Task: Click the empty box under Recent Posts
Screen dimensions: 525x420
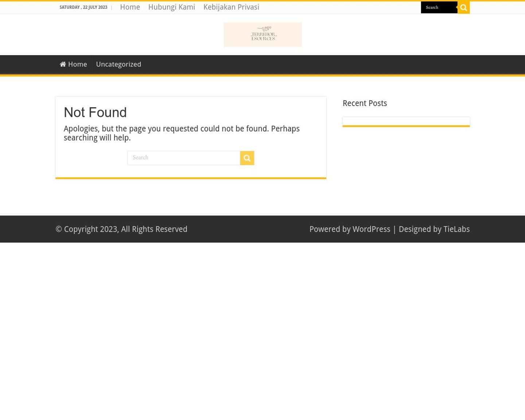Action: pyautogui.click(x=406, y=121)
